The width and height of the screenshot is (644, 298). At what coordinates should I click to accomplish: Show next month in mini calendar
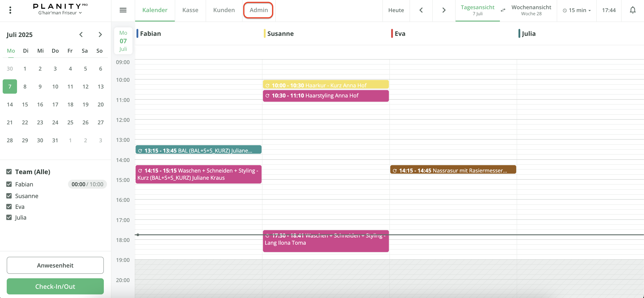[x=100, y=35]
